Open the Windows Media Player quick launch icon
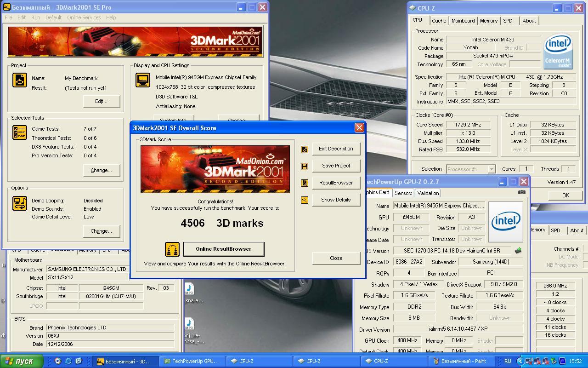The width and height of the screenshot is (588, 368). click(x=58, y=361)
